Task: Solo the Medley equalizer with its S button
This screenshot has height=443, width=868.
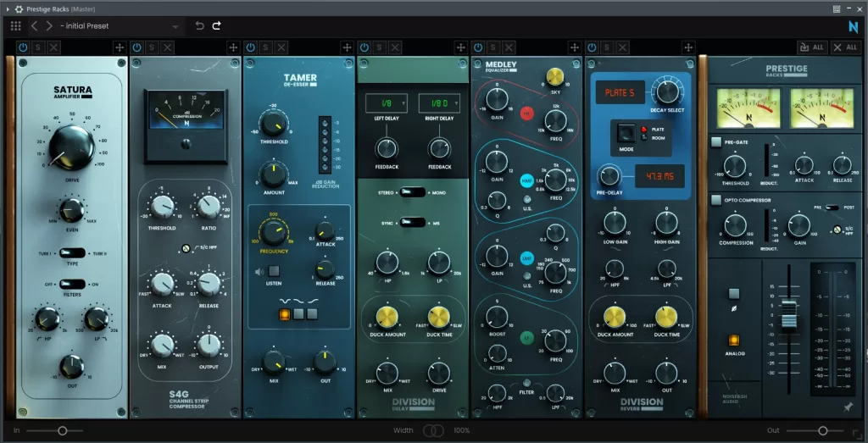Action: click(x=493, y=47)
